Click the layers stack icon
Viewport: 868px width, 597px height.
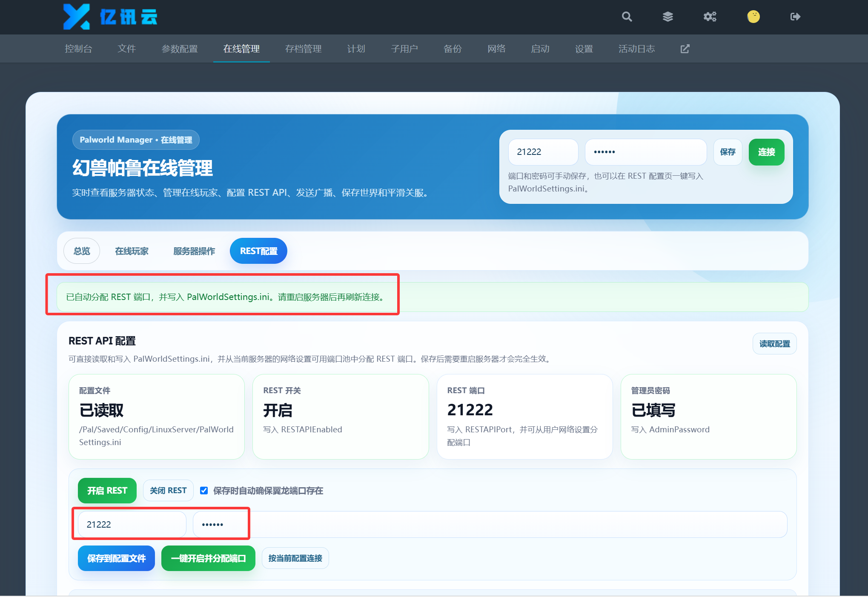(x=668, y=17)
